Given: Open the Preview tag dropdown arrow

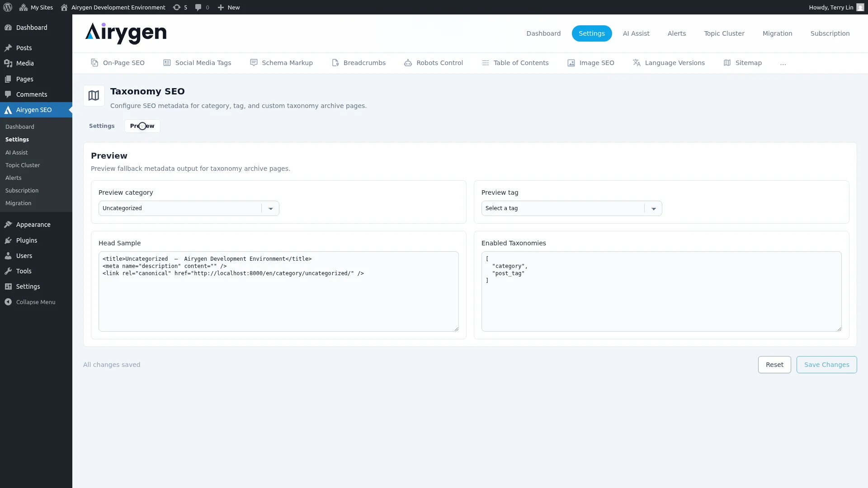Looking at the screenshot, I should pyautogui.click(x=654, y=208).
